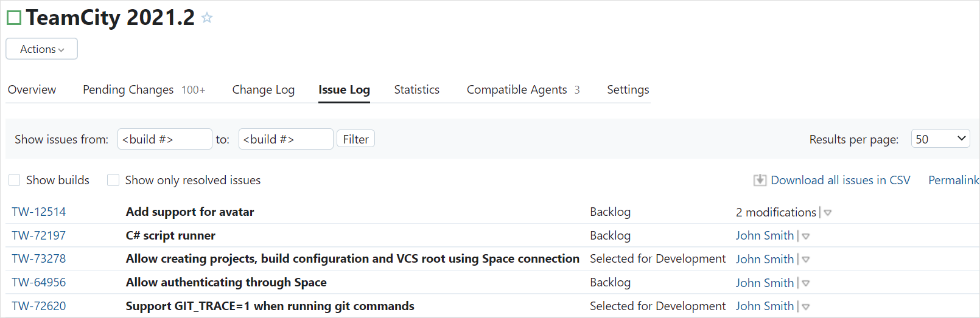Open changes arrow for TW-64956 John Smith
Image resolution: width=980 pixels, height=318 pixels.
click(806, 283)
